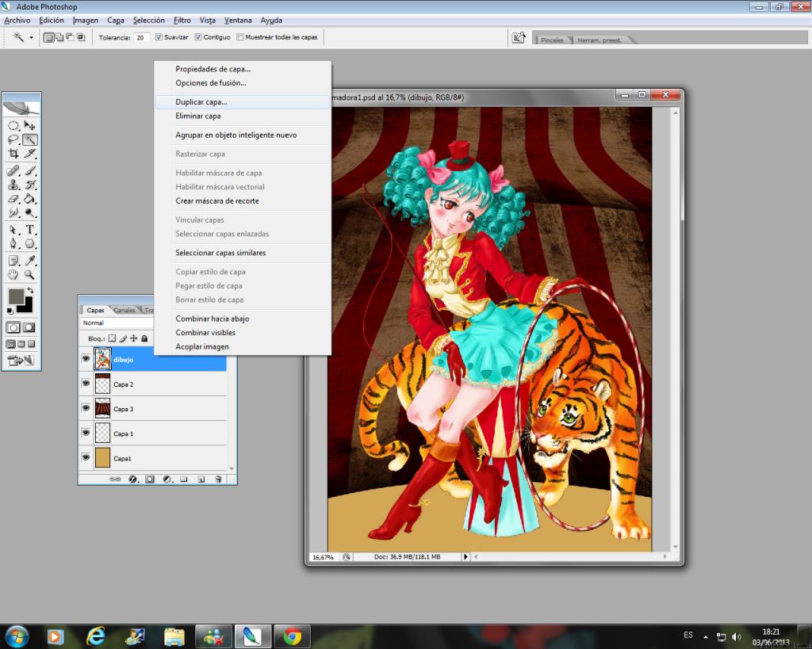The width and height of the screenshot is (812, 649).
Task: Select the Clone Stamp tool
Action: click(x=13, y=185)
